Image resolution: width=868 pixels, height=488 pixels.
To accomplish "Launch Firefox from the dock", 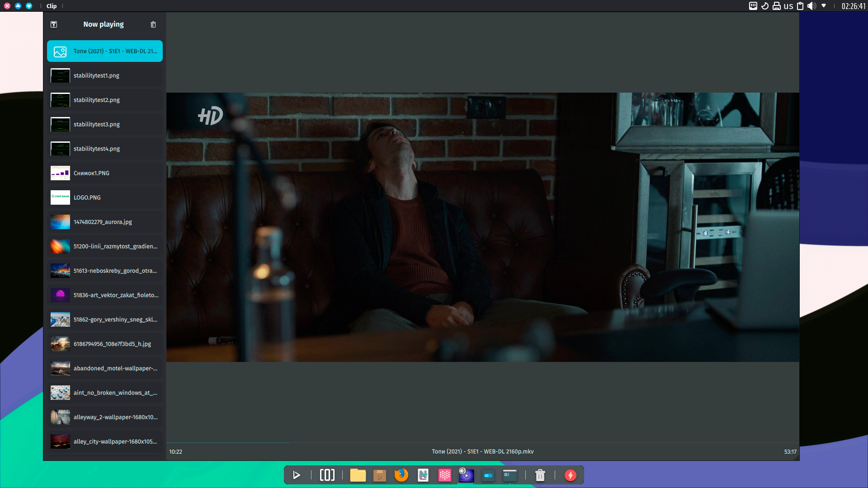I will click(x=401, y=475).
